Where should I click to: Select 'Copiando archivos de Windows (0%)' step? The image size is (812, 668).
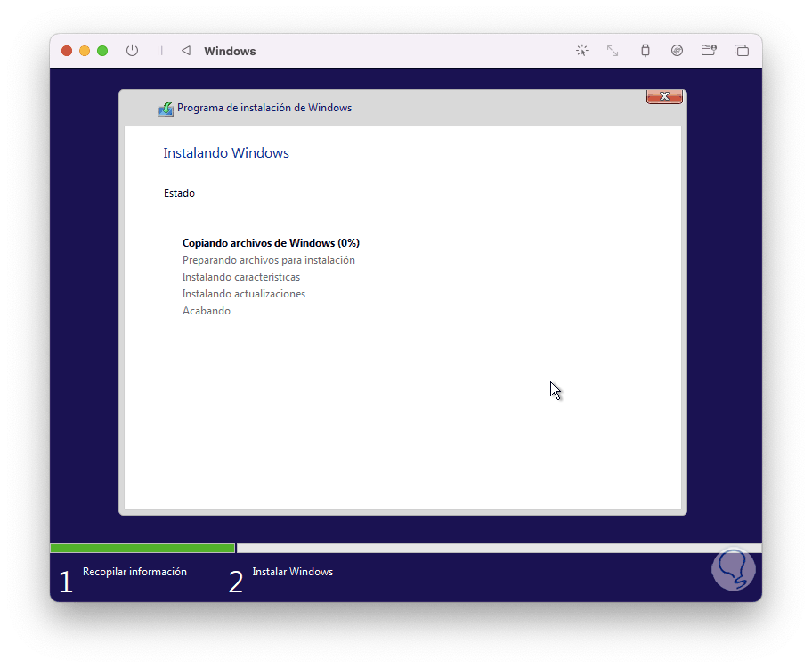[x=271, y=243]
